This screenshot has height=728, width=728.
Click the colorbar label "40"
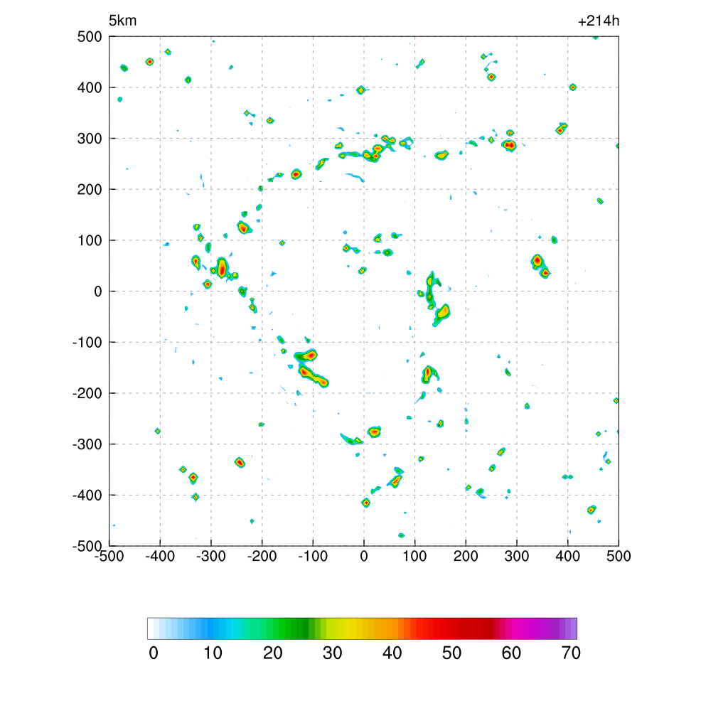[x=392, y=653]
